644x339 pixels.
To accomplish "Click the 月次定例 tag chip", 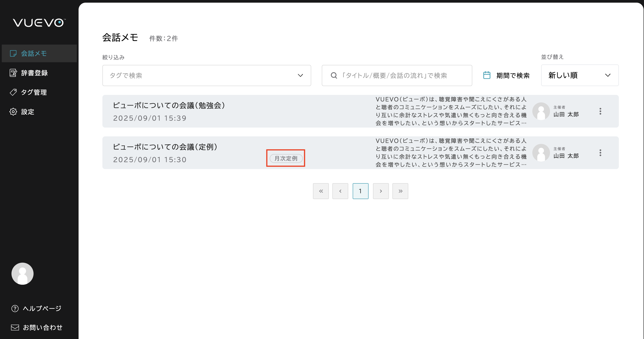I will tap(286, 158).
